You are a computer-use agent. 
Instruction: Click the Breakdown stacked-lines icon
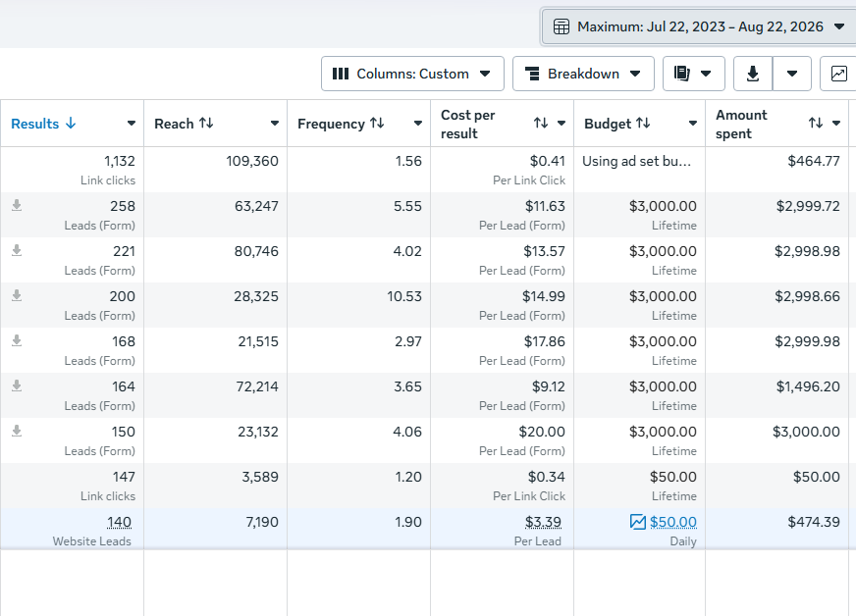pos(532,74)
